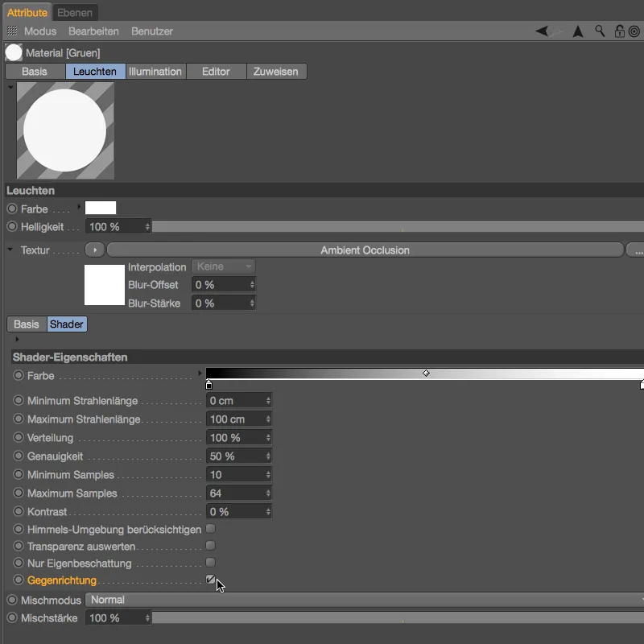This screenshot has width=644, height=644.
Task: Open the search magnifier icon
Action: pos(600,31)
